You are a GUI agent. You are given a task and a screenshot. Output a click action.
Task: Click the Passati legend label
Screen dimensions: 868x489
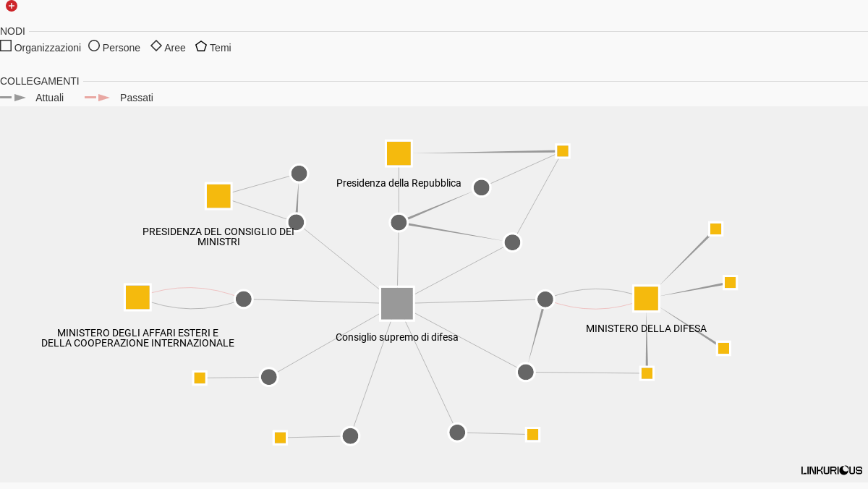point(137,98)
